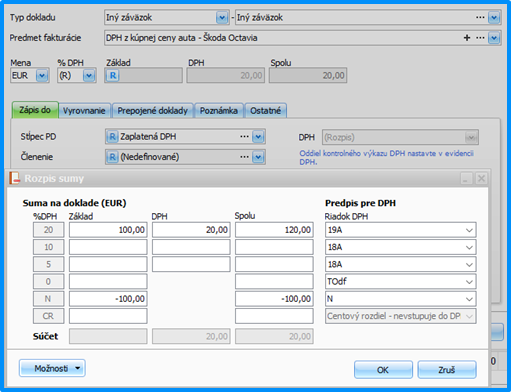Click Spolu field showing 120,00
Viewport: 511px width, 392px height.
click(x=274, y=230)
